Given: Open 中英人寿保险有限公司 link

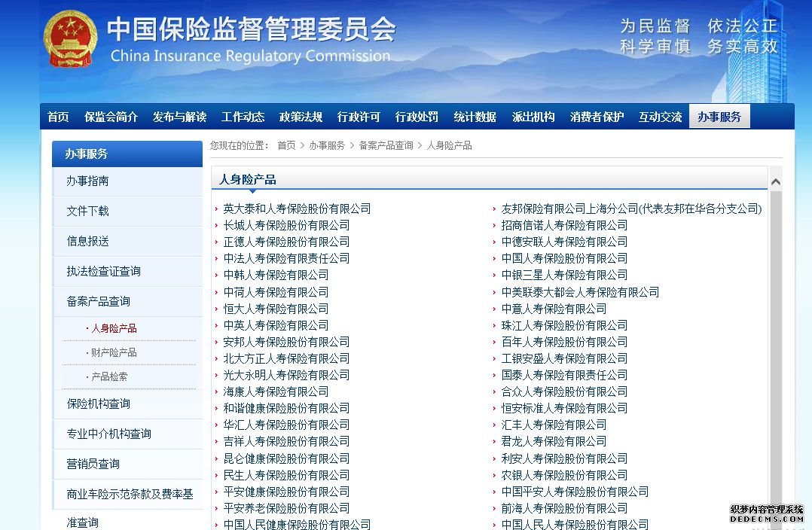Looking at the screenshot, I should point(276,325).
